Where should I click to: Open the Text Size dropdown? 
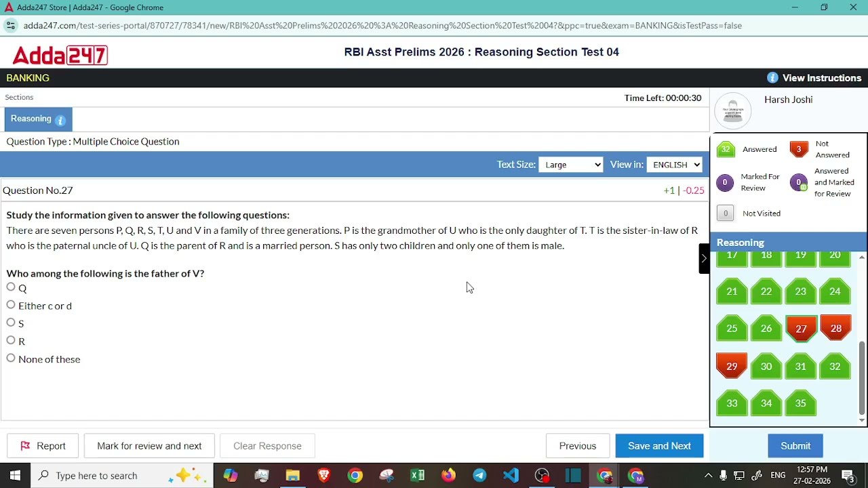click(x=570, y=165)
